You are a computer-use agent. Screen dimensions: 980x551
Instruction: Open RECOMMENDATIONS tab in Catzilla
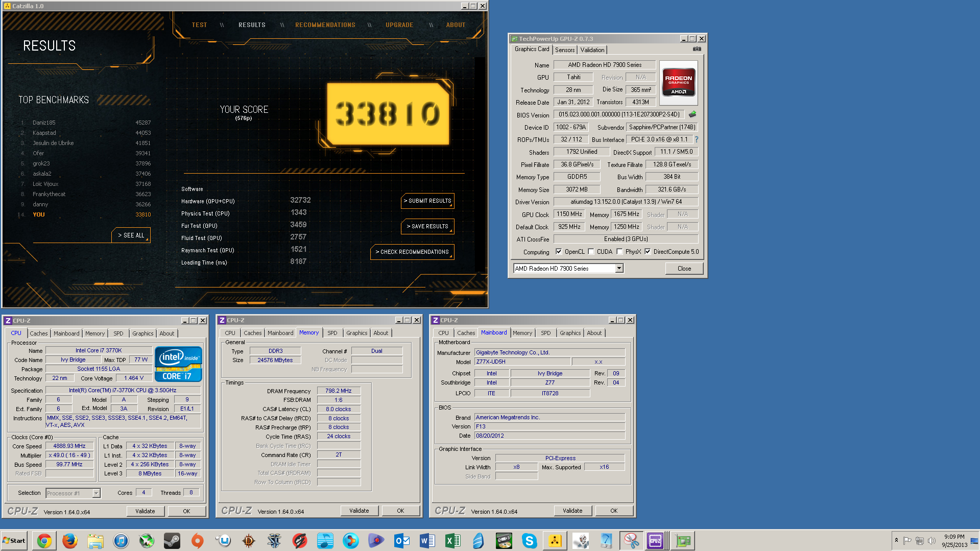coord(325,25)
